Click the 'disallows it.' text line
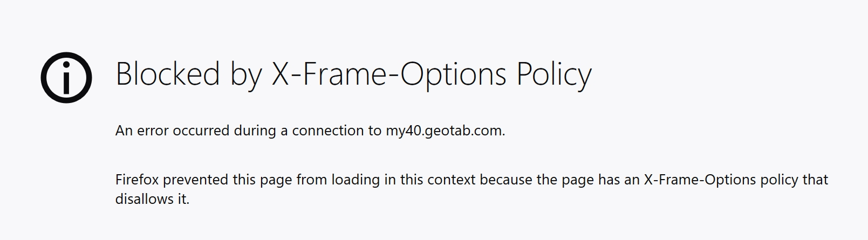Viewport: 868px width, 240px height. [x=152, y=199]
